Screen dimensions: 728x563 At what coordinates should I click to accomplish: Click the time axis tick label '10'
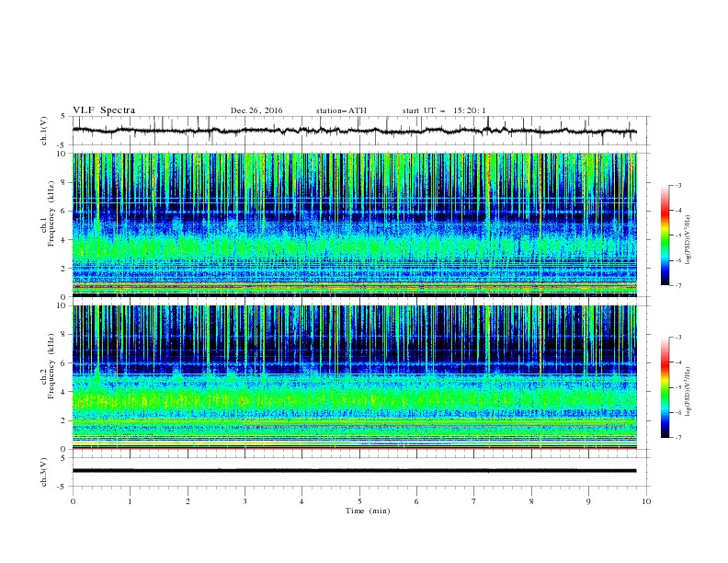(646, 501)
